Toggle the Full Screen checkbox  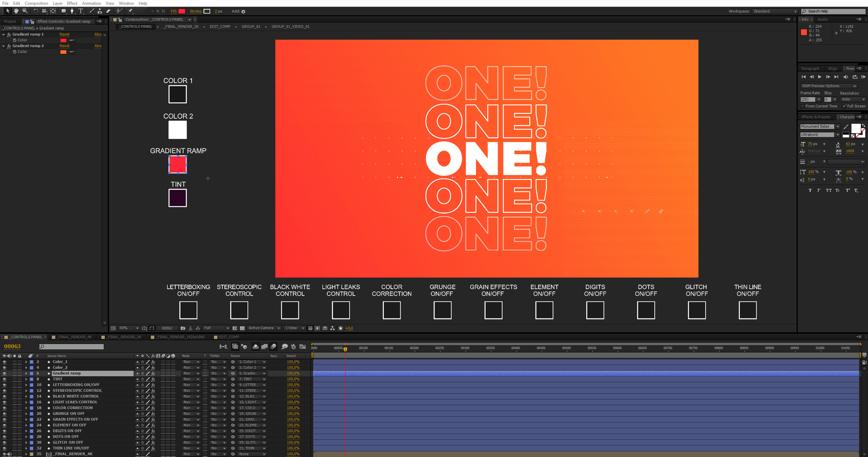(x=844, y=106)
